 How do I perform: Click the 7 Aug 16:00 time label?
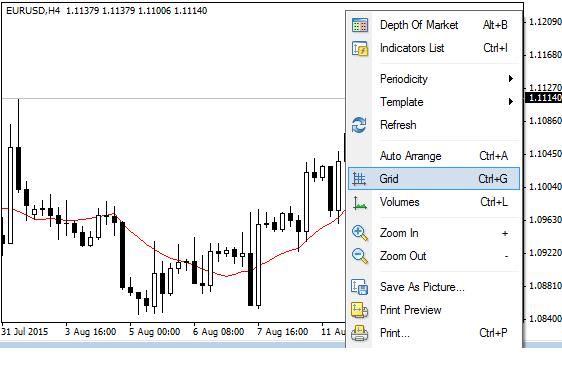point(282,332)
